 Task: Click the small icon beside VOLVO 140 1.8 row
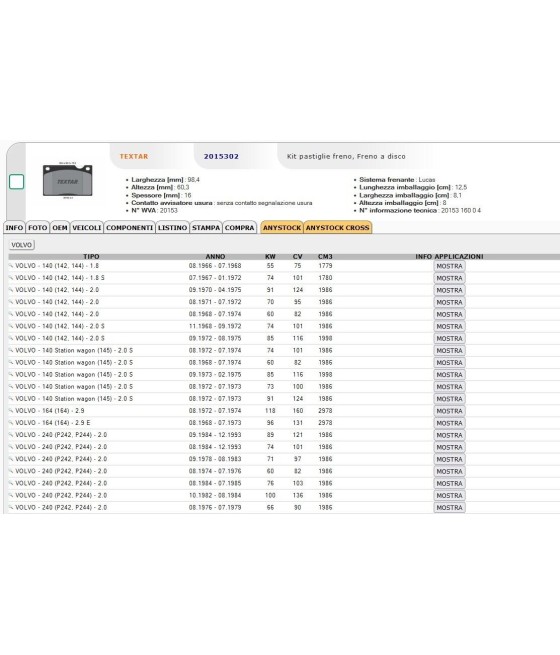[x=11, y=266]
